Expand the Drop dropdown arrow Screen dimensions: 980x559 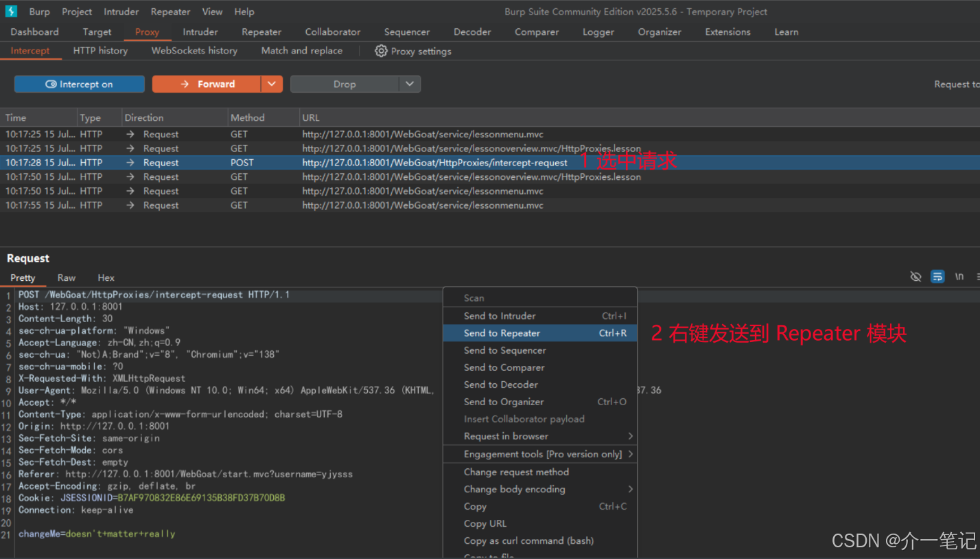(x=410, y=84)
